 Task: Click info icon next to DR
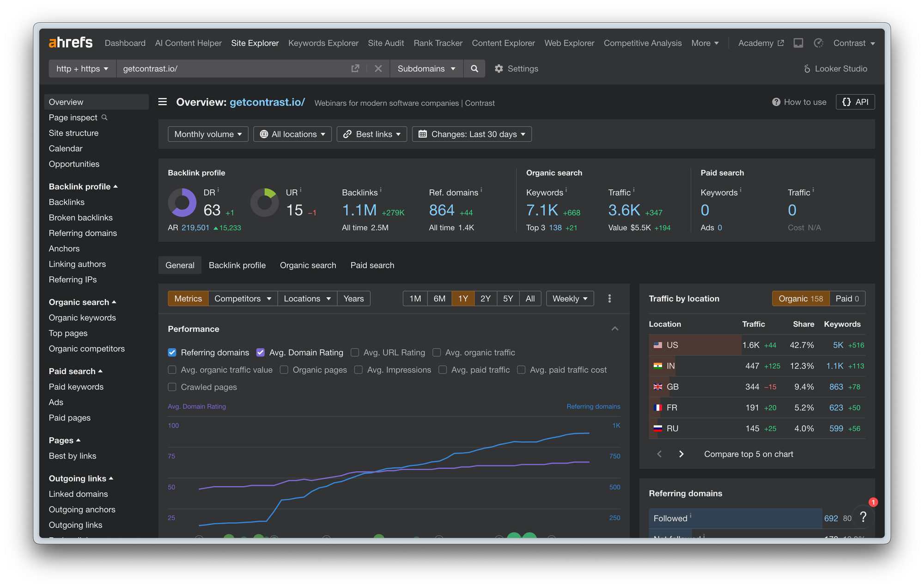(218, 190)
